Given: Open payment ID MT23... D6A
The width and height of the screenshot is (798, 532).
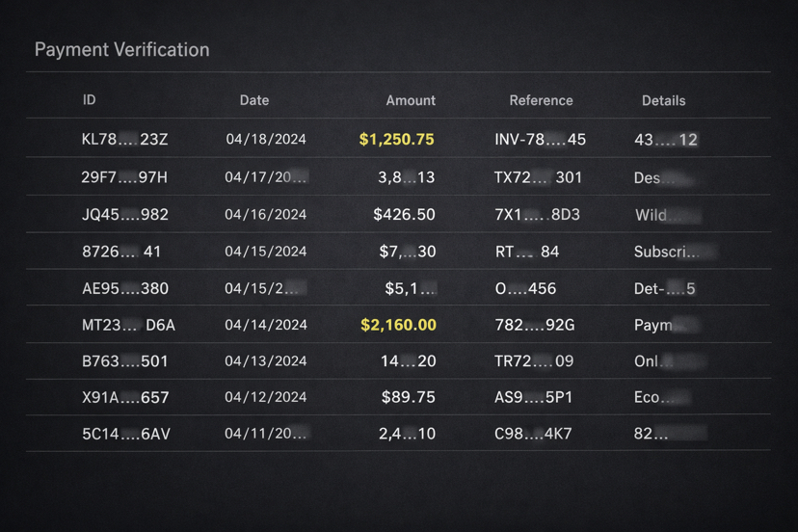Looking at the screenshot, I should [x=128, y=325].
